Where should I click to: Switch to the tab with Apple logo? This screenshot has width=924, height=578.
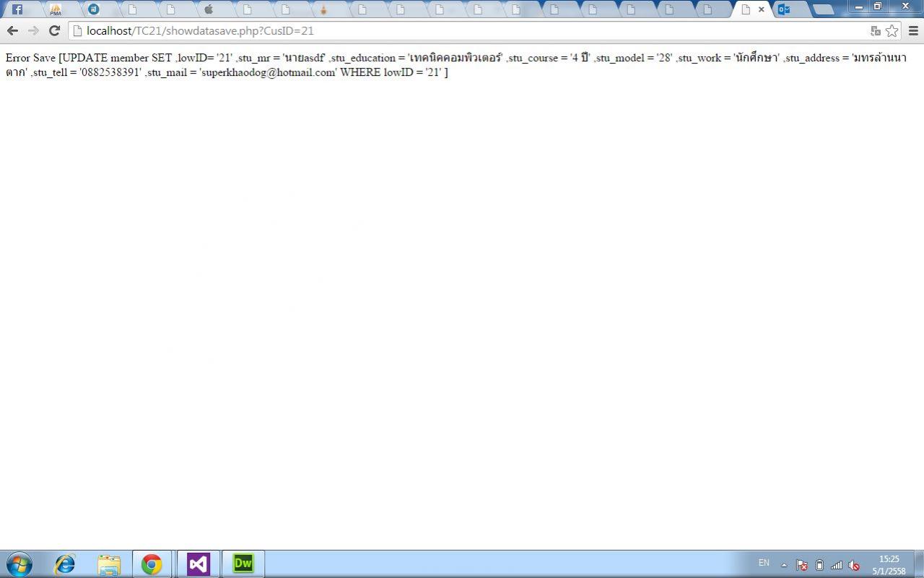(209, 9)
